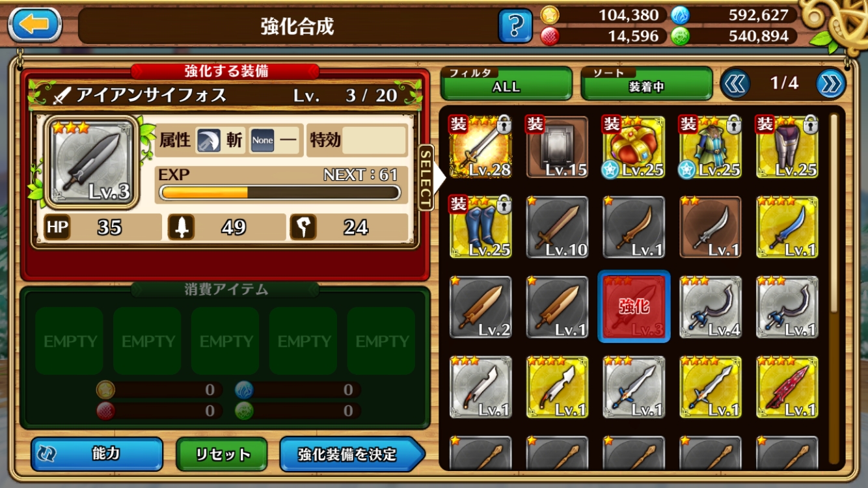This screenshot has height=488, width=868.
Task: Collapse the vertical SELECT panel tab
Action: click(x=425, y=177)
